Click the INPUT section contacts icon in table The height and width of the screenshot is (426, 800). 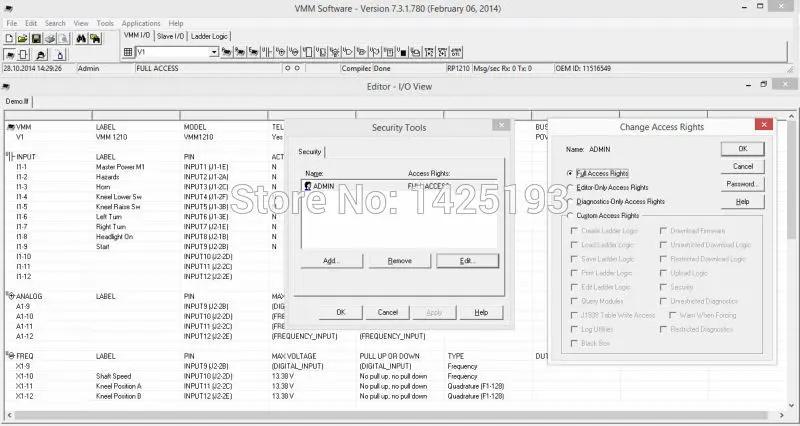10,157
